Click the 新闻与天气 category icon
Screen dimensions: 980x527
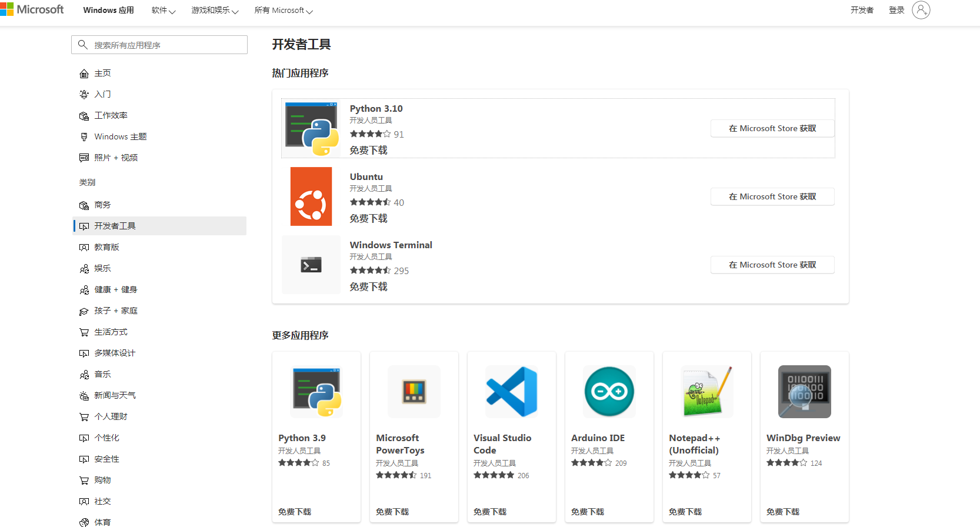point(84,396)
